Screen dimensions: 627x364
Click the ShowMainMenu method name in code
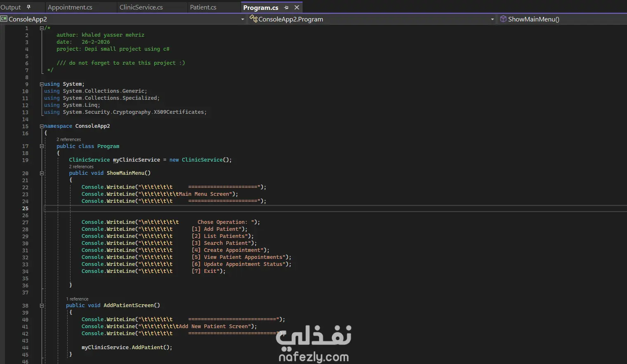pyautogui.click(x=125, y=173)
